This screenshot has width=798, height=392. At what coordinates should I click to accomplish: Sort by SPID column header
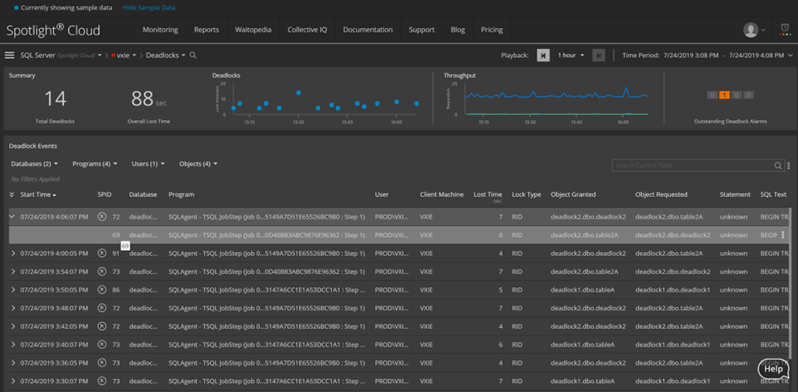click(104, 194)
